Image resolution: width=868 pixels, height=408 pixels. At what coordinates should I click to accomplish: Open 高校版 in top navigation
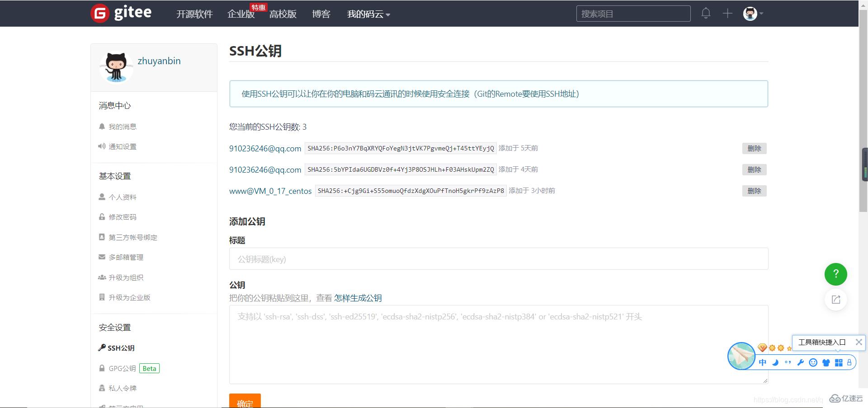(283, 14)
